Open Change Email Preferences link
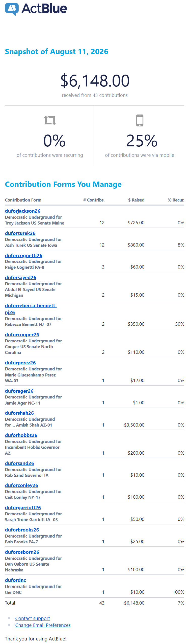This screenshot has width=187, height=644. click(x=43, y=625)
